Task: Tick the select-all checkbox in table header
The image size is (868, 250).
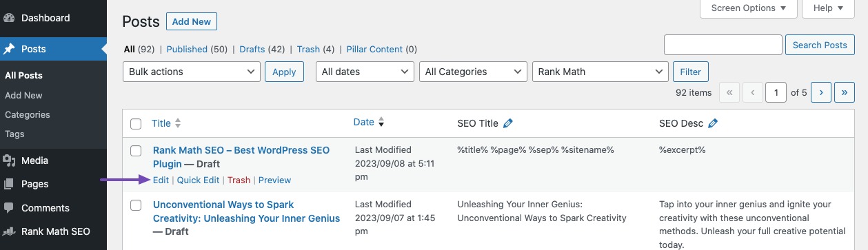Action: [x=136, y=124]
